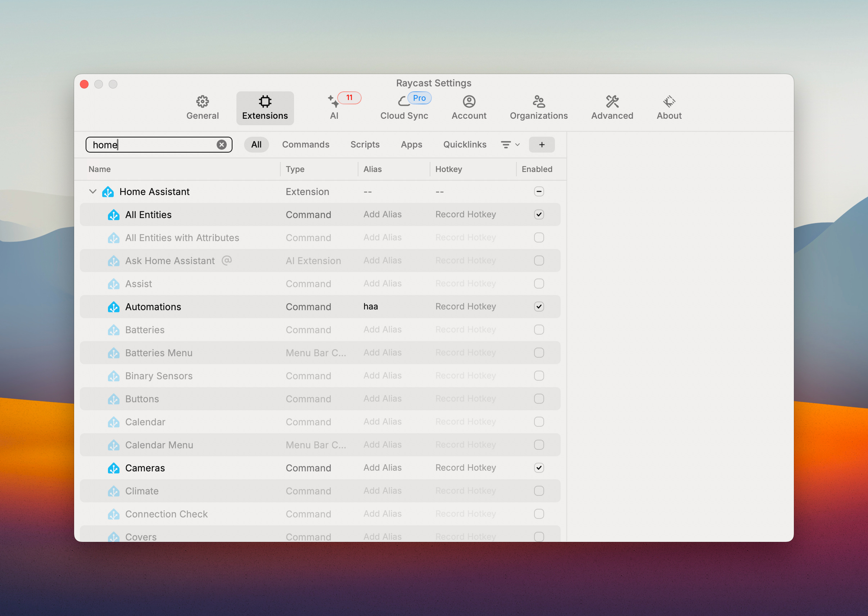Disable the All Entities command checkbox

(x=539, y=215)
